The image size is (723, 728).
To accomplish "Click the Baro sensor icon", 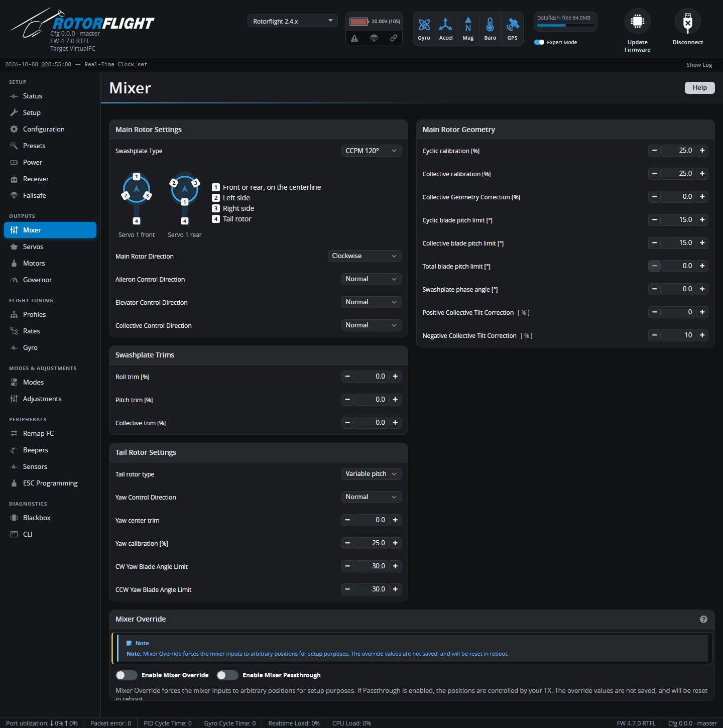I will click(490, 25).
